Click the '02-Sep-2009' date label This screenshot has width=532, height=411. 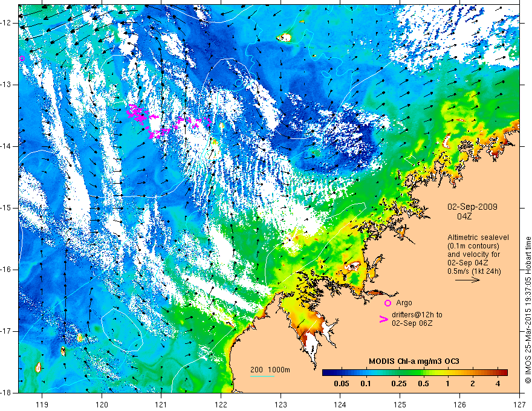[x=472, y=207]
